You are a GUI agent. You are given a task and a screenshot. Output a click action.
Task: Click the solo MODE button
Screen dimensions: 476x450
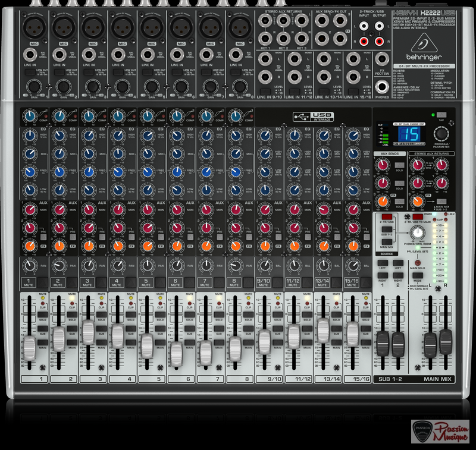418,275
